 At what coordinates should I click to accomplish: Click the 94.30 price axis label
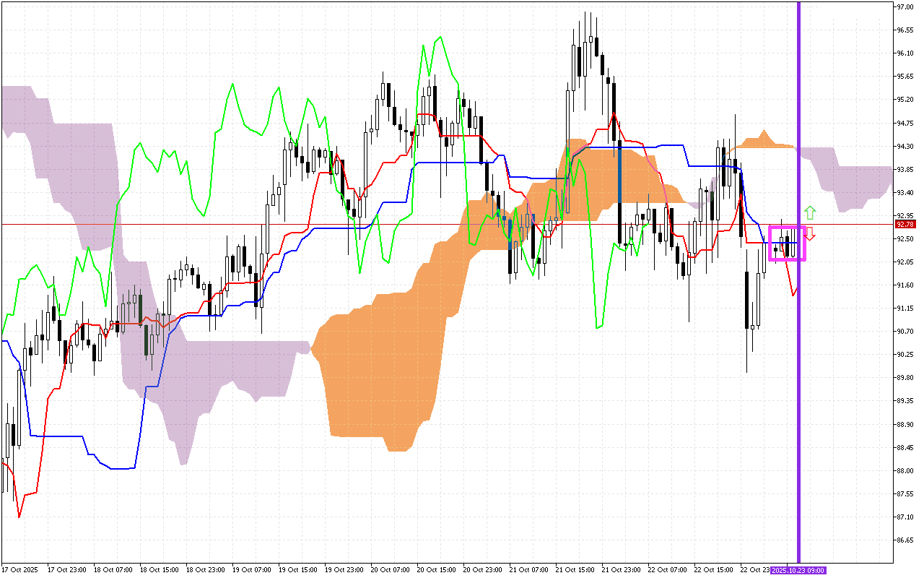click(905, 146)
